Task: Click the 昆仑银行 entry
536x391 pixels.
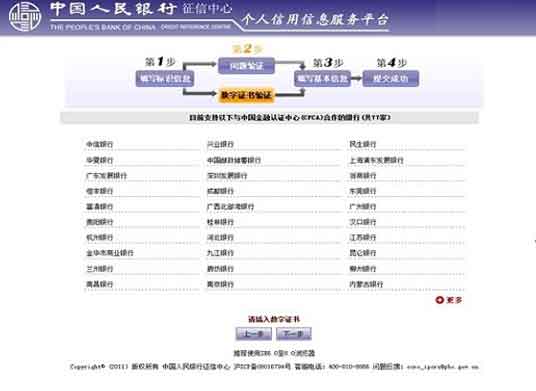Action: (363, 253)
